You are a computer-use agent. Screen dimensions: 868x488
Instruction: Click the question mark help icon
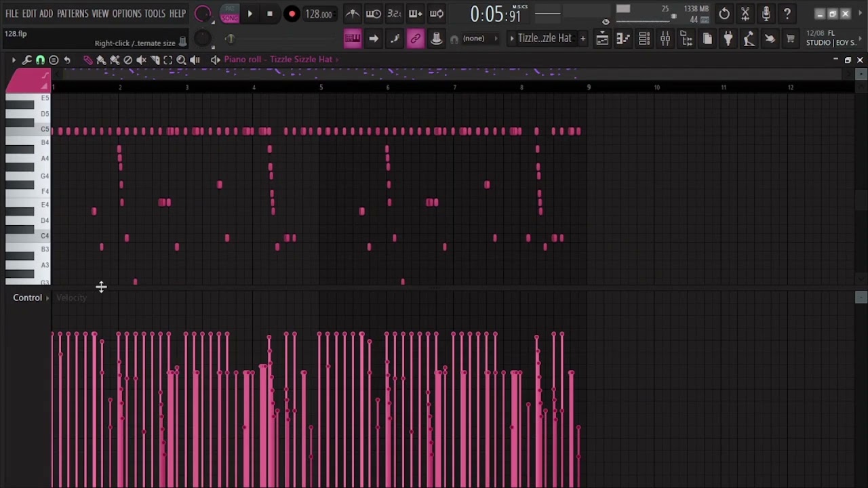tap(787, 14)
